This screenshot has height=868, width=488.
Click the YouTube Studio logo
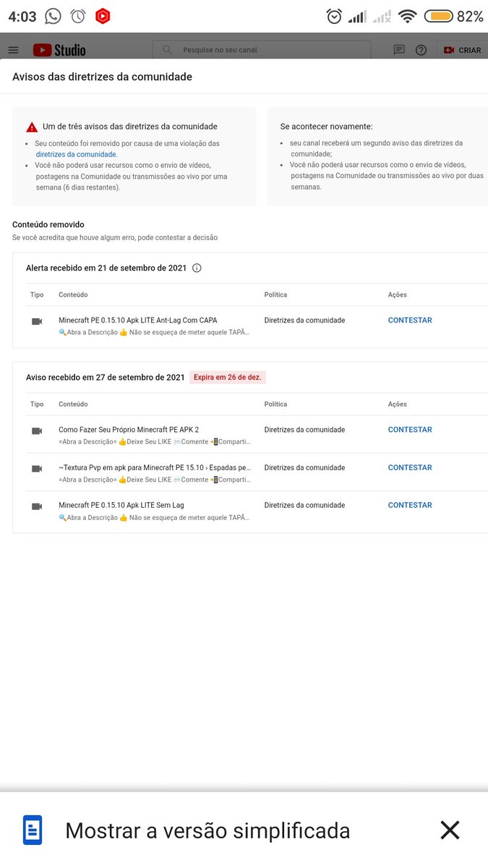coord(59,50)
